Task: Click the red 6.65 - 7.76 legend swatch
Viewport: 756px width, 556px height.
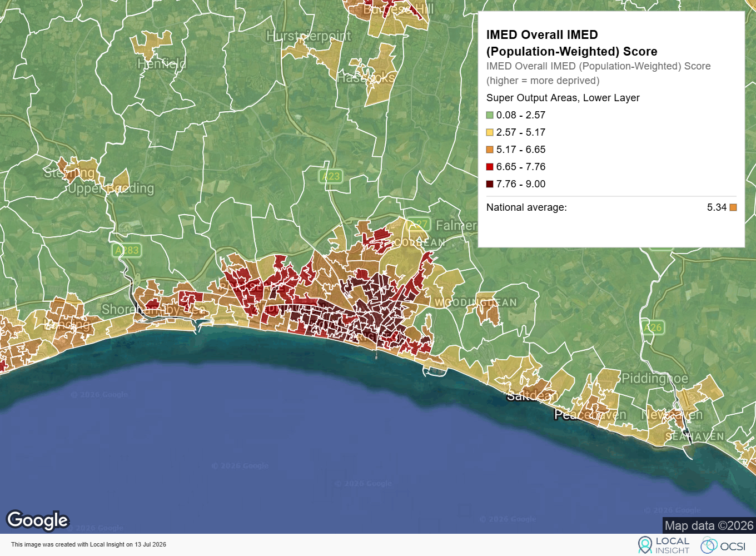Action: 490,167
